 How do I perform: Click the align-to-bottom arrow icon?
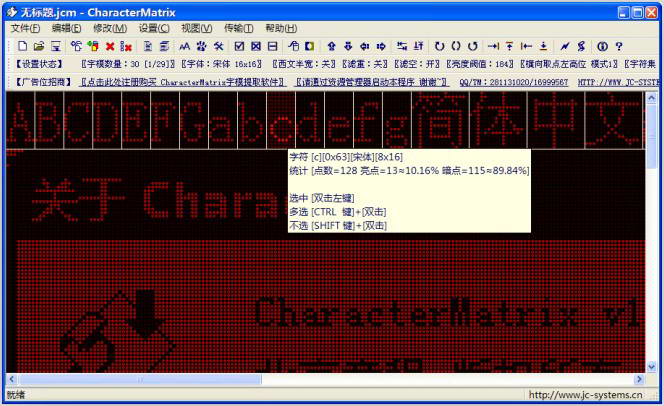point(543,46)
